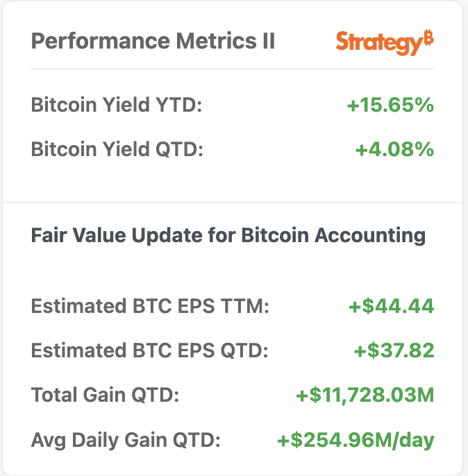Click the word Accounting in the section heading
Image resolution: width=468 pixels, height=476 pixels.
pyautogui.click(x=370, y=235)
